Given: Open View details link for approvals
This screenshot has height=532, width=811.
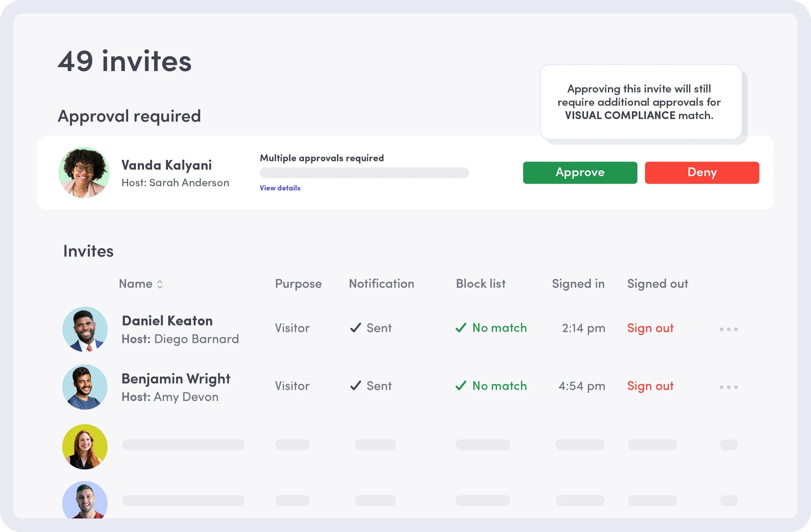Looking at the screenshot, I should click(280, 188).
